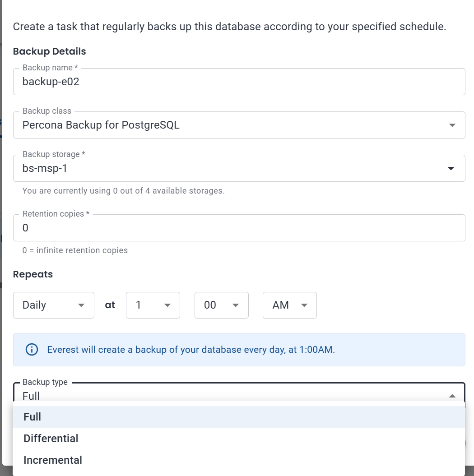This screenshot has width=474, height=476.
Task: Click the minutes selector arrow
Action: click(x=236, y=305)
